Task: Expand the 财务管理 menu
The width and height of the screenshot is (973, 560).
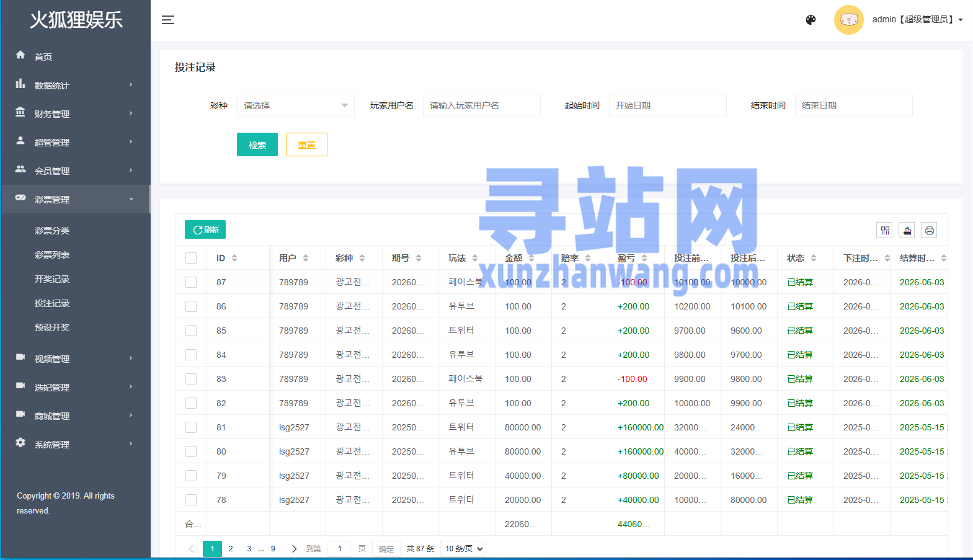Action: [76, 113]
